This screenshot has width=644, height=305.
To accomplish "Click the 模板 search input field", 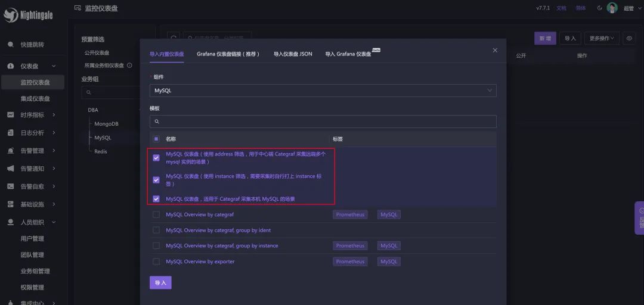I will 323,122.
